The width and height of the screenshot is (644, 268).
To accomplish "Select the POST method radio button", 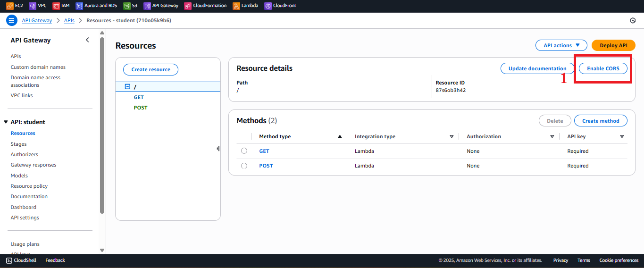I will (x=244, y=166).
